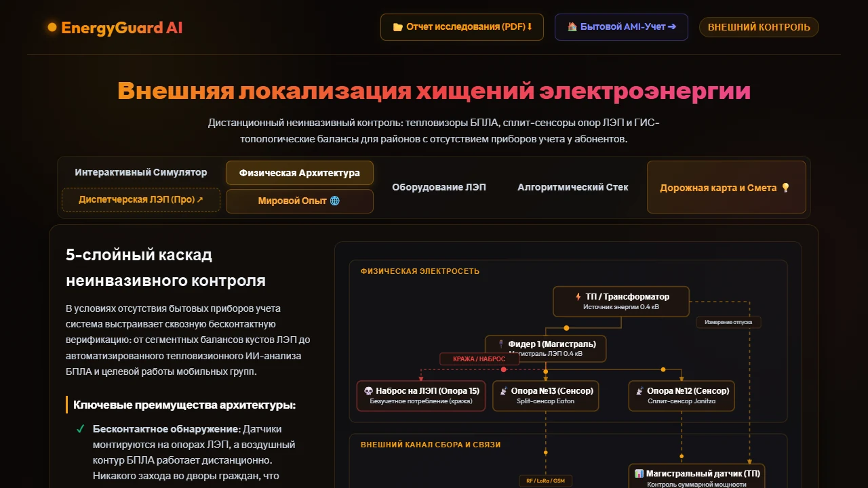Switch to the Физическая Архитектура tab
The width and height of the screenshot is (868, 488).
pyautogui.click(x=300, y=173)
